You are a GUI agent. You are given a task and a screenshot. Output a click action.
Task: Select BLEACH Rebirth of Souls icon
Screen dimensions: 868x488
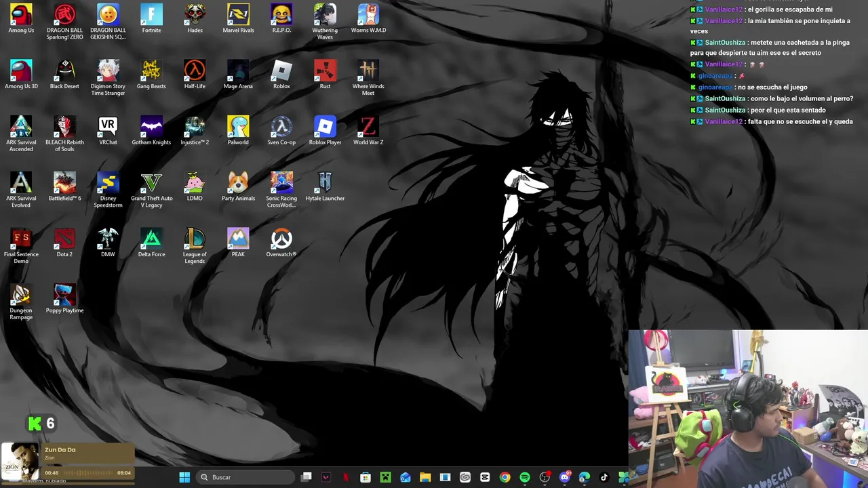click(64, 134)
